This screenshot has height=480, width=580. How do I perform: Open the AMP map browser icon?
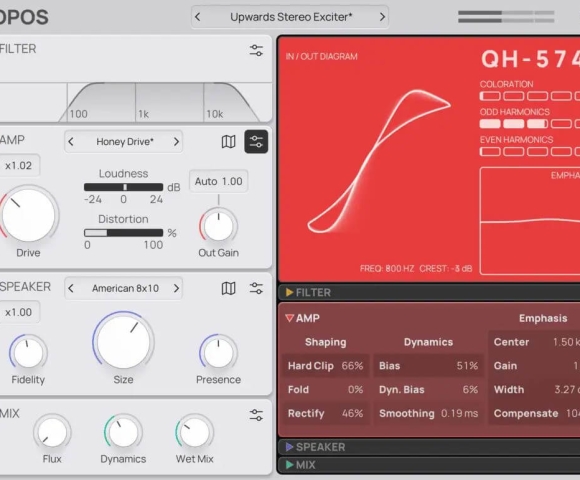228,141
